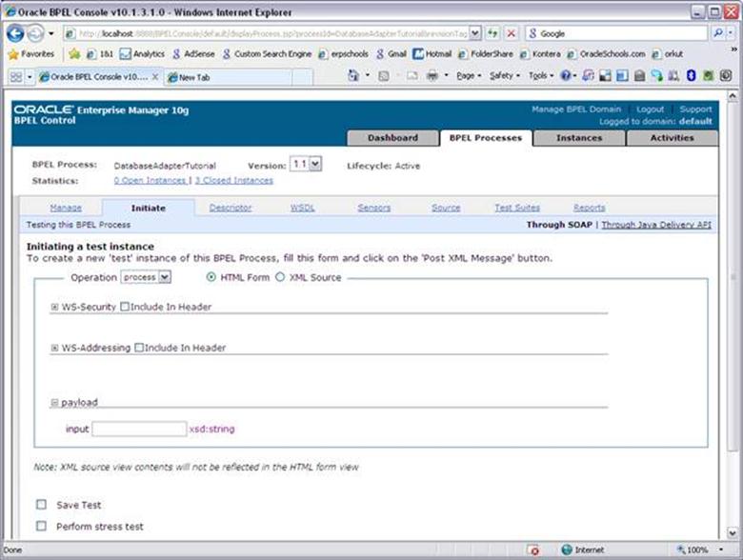Check WS-Security Include In Header

pyautogui.click(x=125, y=307)
